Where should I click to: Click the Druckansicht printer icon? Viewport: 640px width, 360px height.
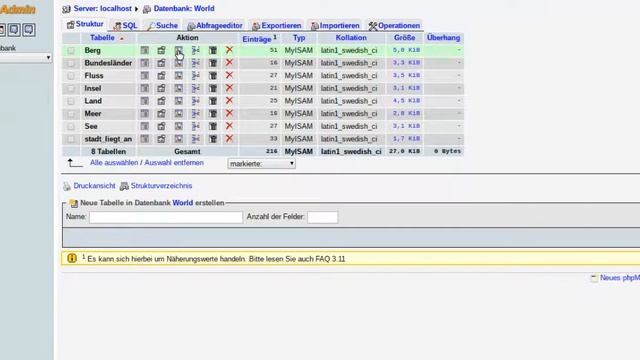[67, 186]
